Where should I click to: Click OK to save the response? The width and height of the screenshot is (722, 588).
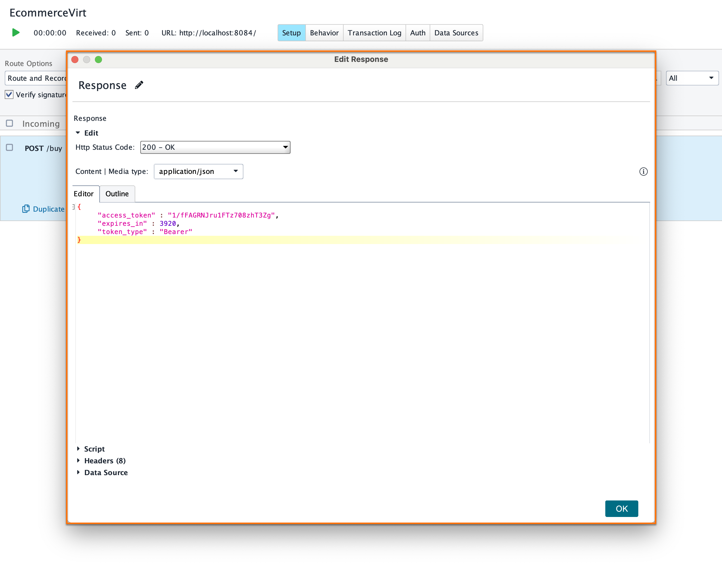point(622,508)
